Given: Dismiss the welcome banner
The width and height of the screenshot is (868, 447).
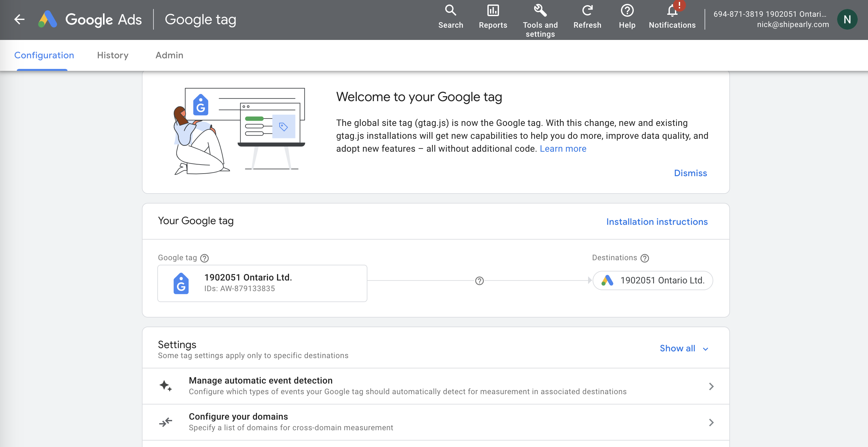Looking at the screenshot, I should (690, 173).
